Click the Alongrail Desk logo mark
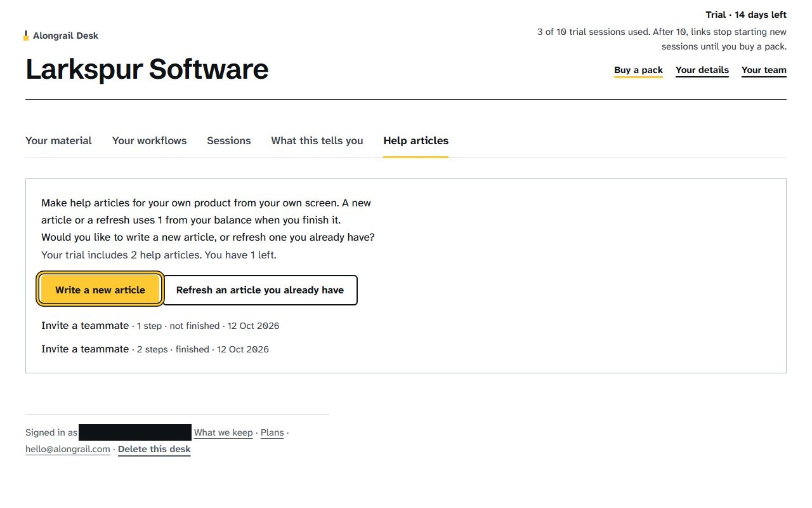This screenshot has width=812, height=508. (x=26, y=36)
